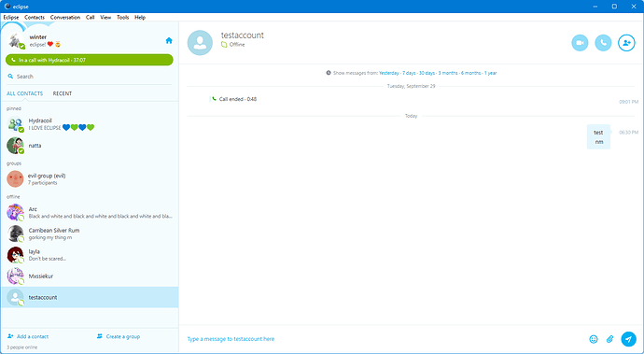Screen dimensions: 644x354
Task: Open the Conversation menu
Action: 65,17
